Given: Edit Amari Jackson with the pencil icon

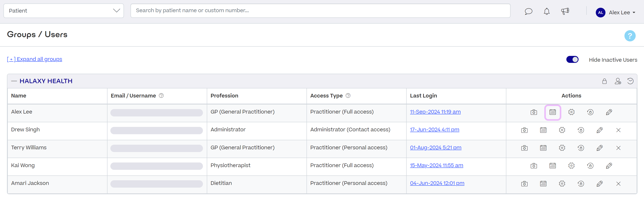Looking at the screenshot, I should click(600, 184).
